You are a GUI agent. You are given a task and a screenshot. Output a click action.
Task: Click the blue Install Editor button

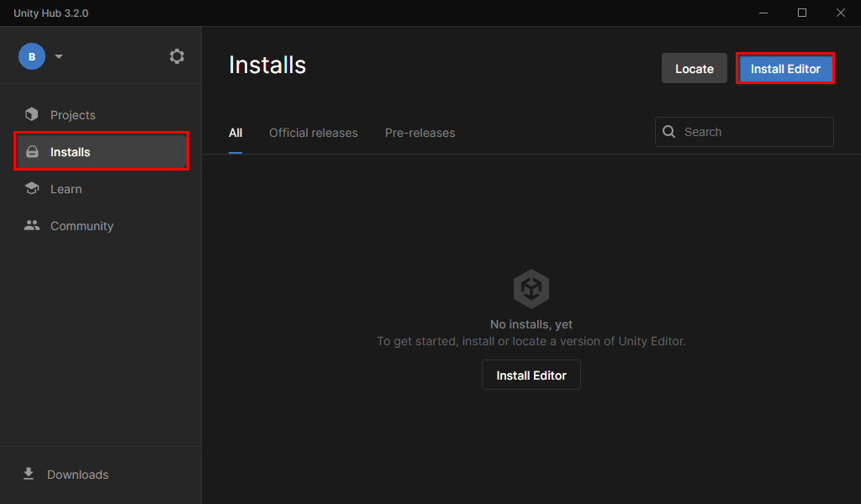(785, 69)
